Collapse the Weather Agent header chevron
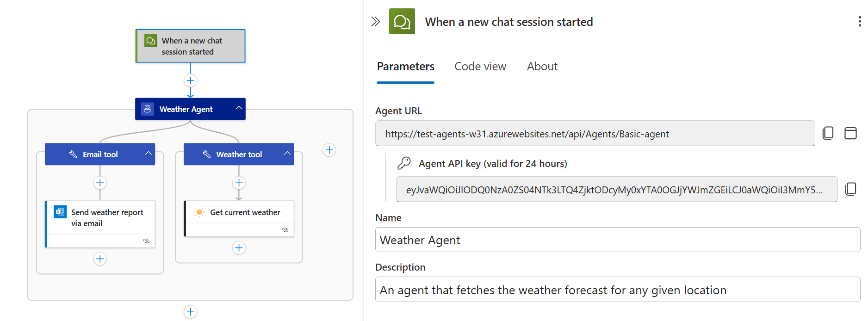The width and height of the screenshot is (868, 321). [x=239, y=109]
